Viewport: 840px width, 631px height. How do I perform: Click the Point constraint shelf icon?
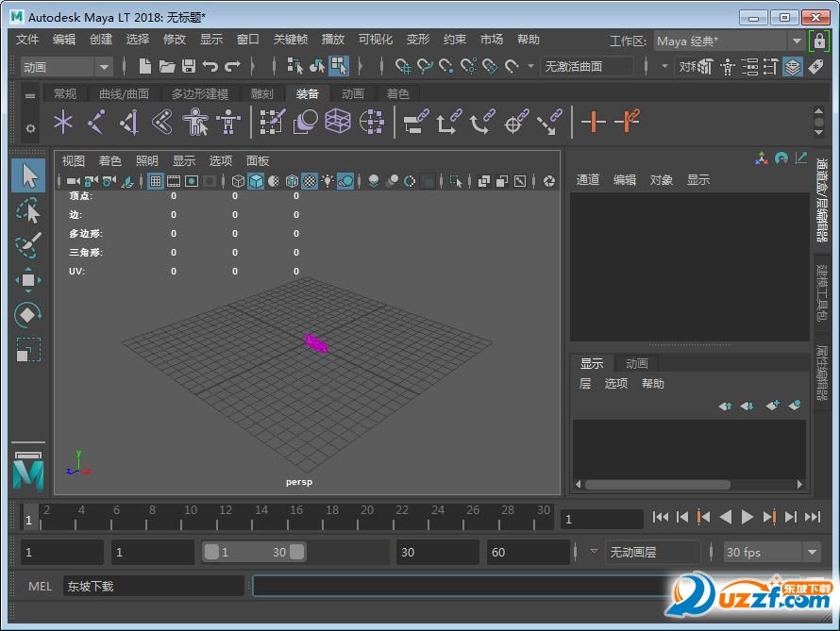tap(449, 122)
